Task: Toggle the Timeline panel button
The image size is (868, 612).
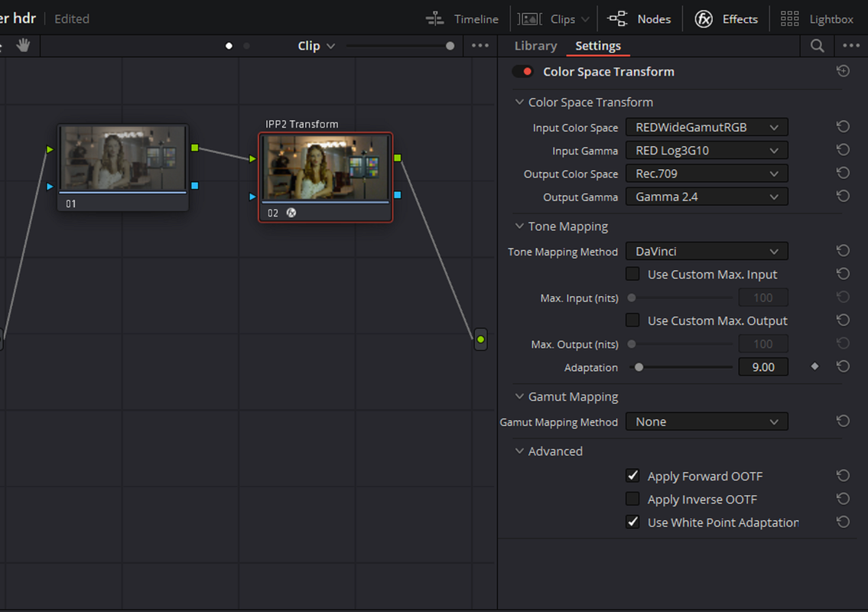Action: 462,19
